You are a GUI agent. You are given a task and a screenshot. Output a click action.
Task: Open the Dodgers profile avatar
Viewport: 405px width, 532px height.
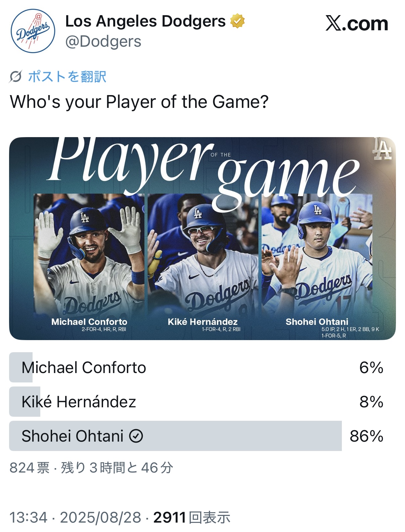coord(33,31)
